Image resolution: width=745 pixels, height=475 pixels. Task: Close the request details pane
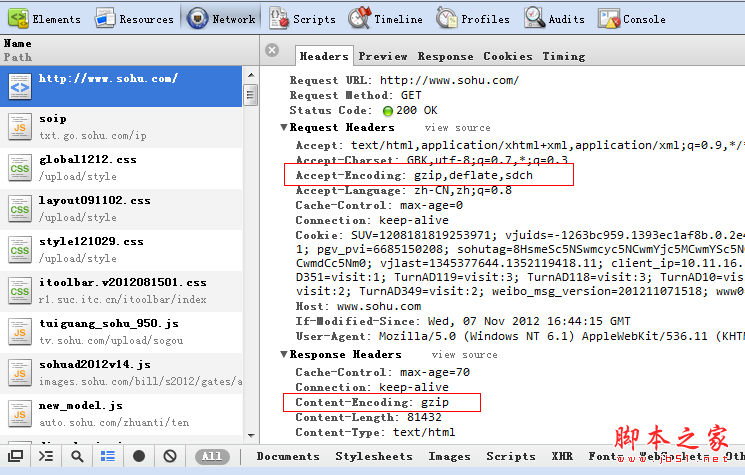[272, 50]
